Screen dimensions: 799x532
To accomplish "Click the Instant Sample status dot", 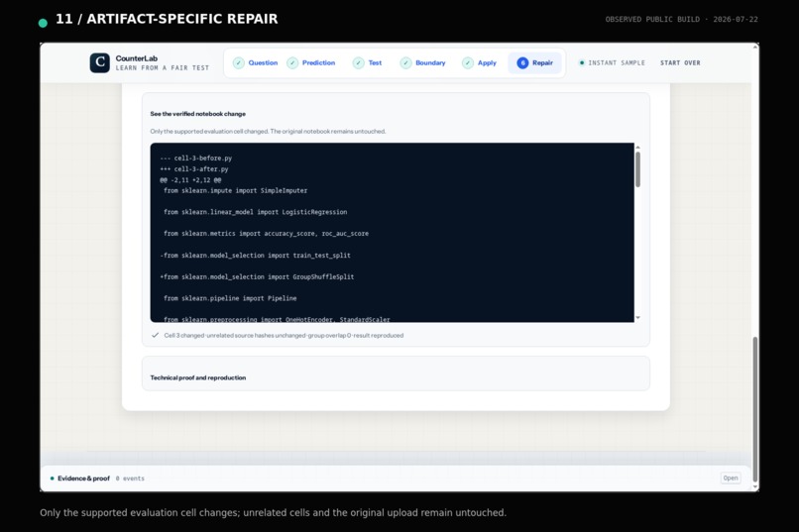I will (x=582, y=62).
